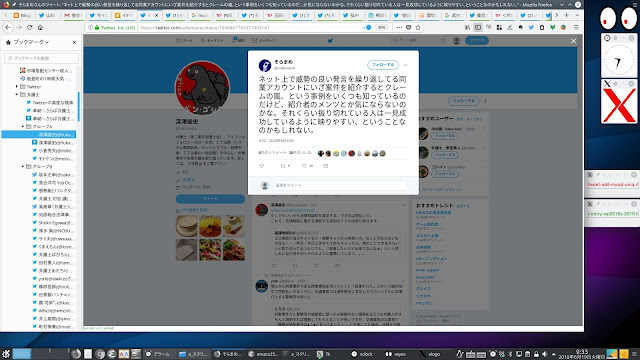
Task: Collapse the グループB bookmark folder
Action: pos(23,167)
